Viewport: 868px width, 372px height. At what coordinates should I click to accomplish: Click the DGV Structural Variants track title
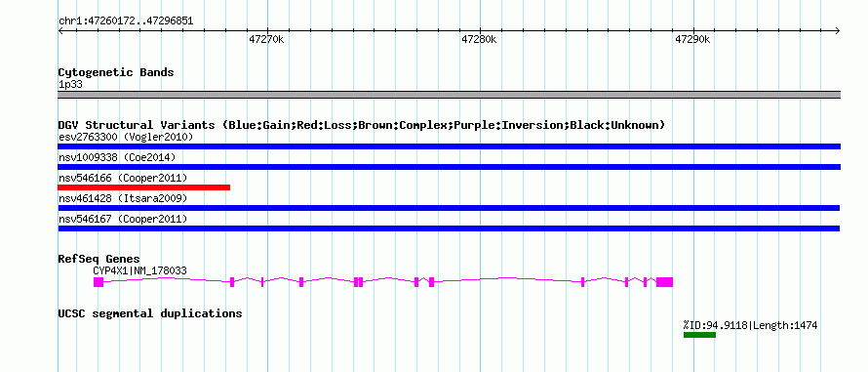[x=362, y=125]
